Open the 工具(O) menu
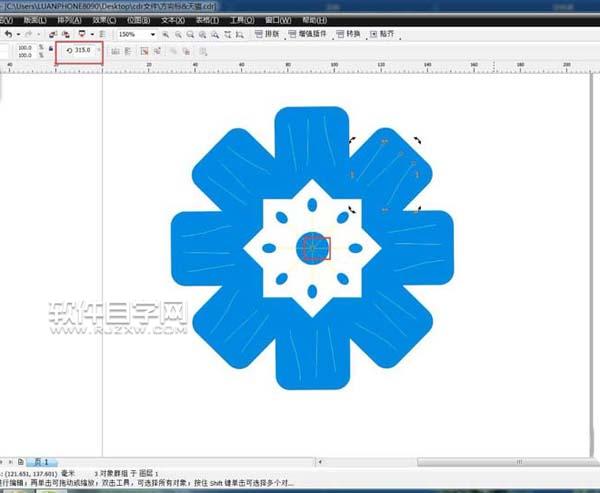 click(x=242, y=20)
